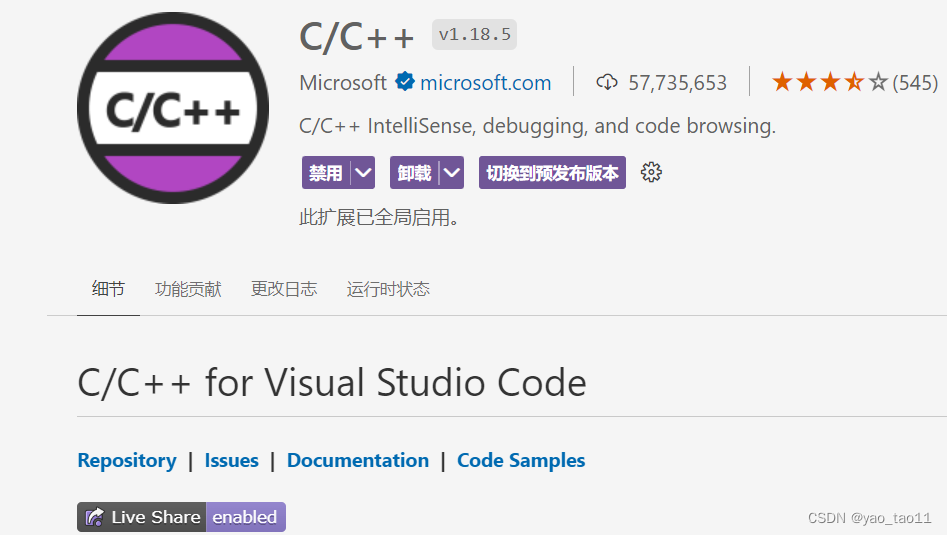Click the v1.18.5 version label

(474, 34)
